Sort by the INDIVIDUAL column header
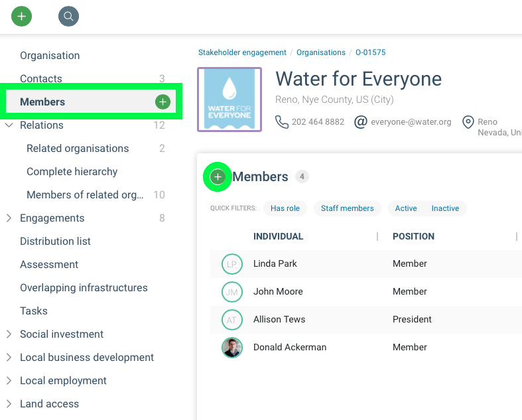 (278, 236)
